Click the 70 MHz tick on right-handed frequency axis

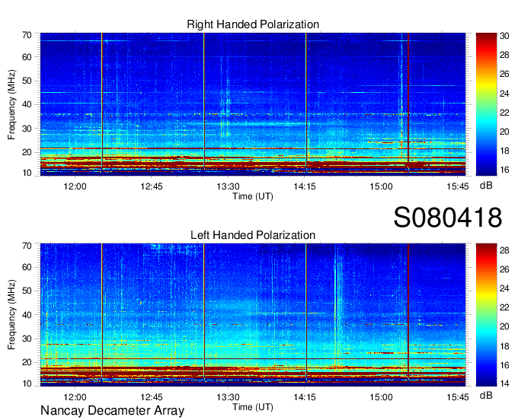[x=27, y=35]
